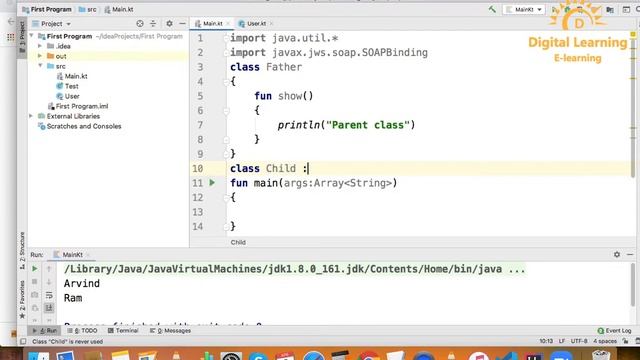Open the 1: Project side tool window tab
640x360 pixels.
(x=22, y=38)
